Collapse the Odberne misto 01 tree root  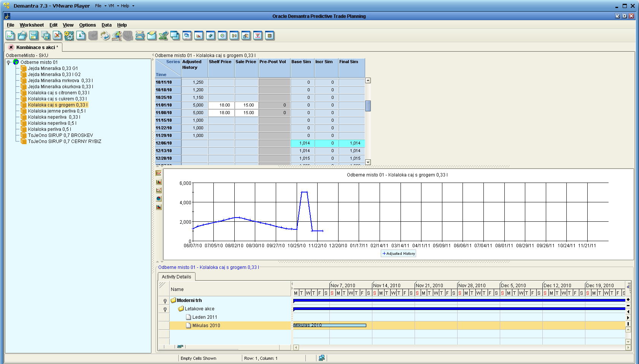(x=9, y=62)
